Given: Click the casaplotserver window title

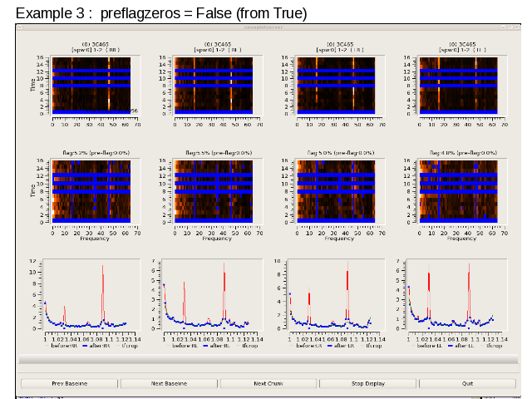Looking at the screenshot, I should pos(264,27).
